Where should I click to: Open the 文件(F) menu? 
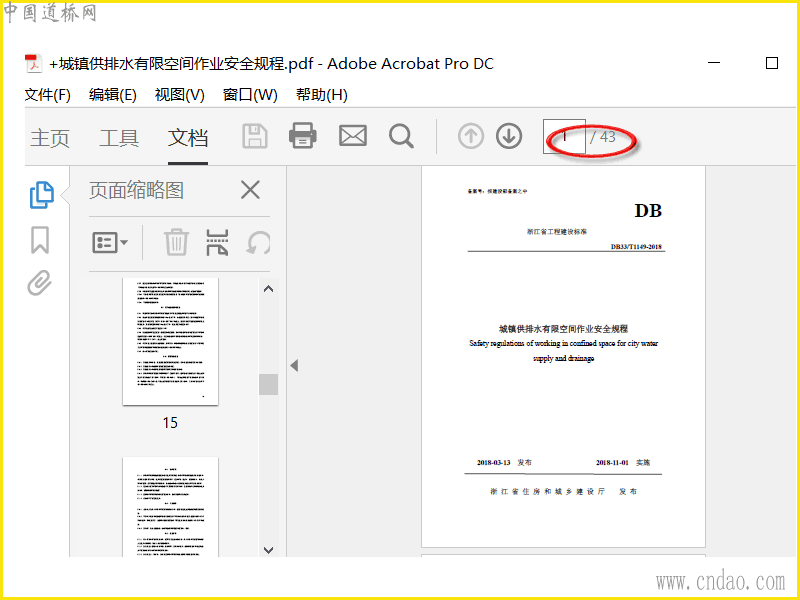[x=47, y=95]
